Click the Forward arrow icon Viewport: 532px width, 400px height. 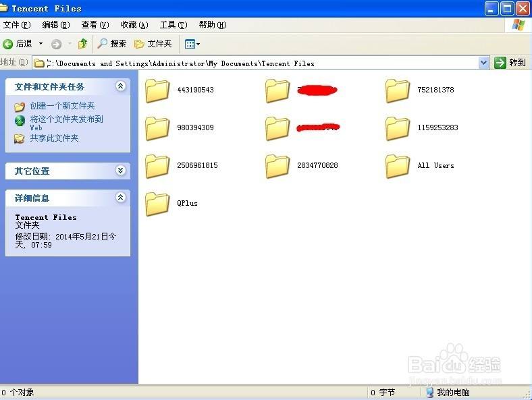(x=56, y=44)
